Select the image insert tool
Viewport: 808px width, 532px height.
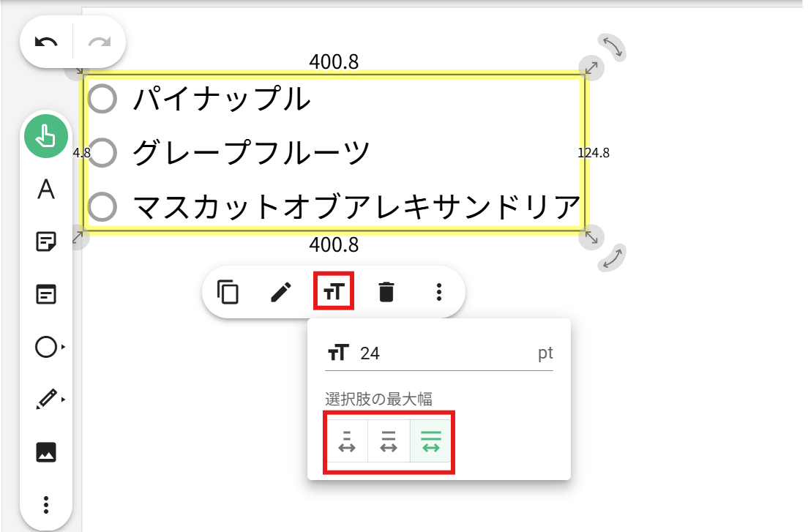(x=46, y=452)
